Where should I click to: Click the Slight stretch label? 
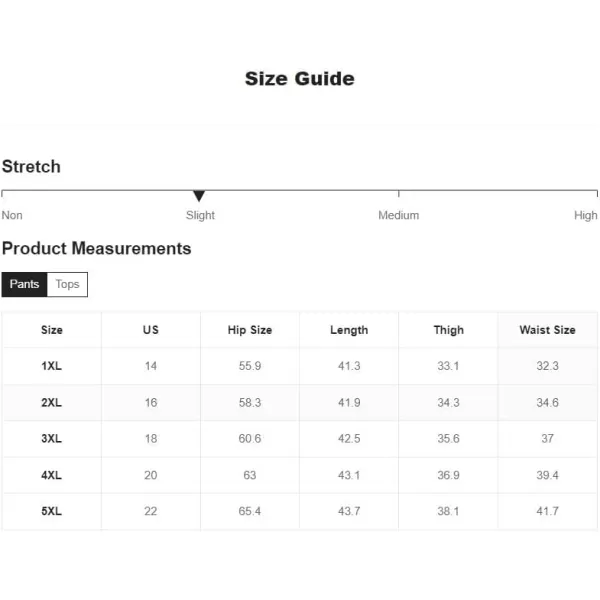[200, 215]
